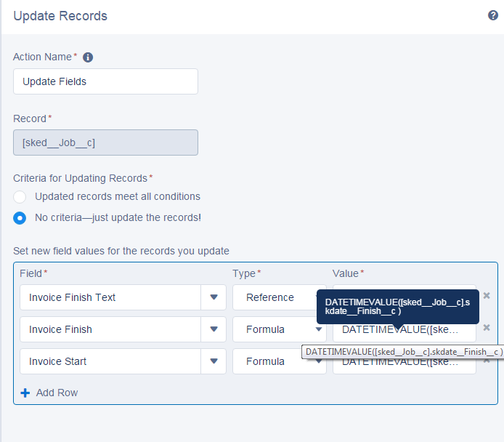Click the help question mark icon

pos(493,15)
